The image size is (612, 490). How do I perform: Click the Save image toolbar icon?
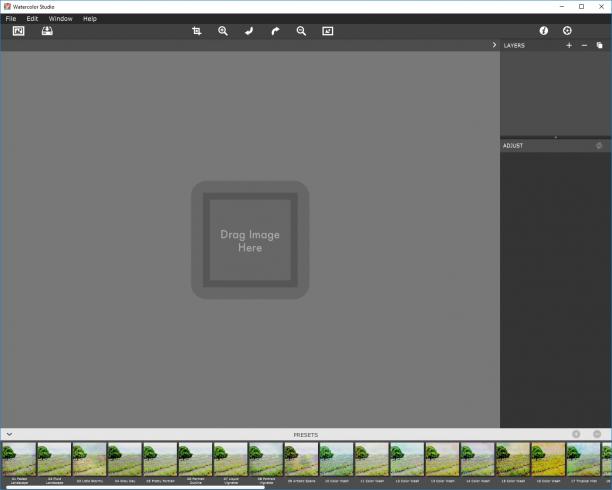pyautogui.click(x=47, y=31)
